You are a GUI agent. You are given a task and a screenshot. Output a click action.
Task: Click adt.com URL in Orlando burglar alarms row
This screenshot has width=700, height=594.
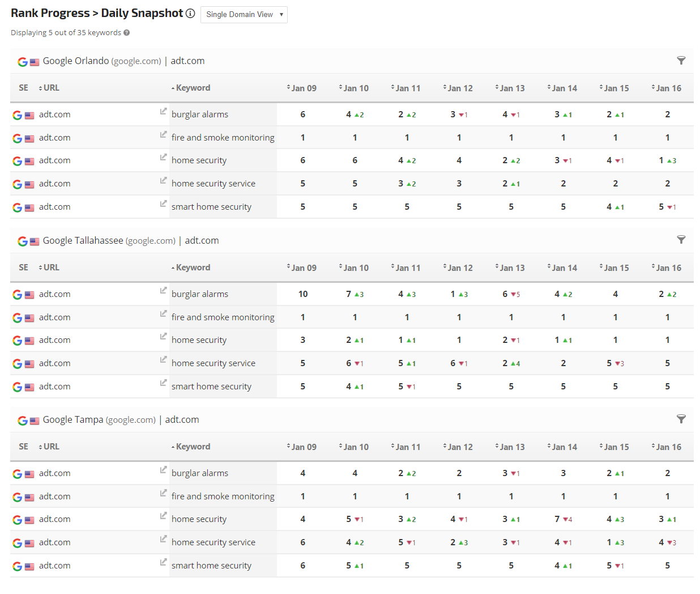[x=55, y=114]
